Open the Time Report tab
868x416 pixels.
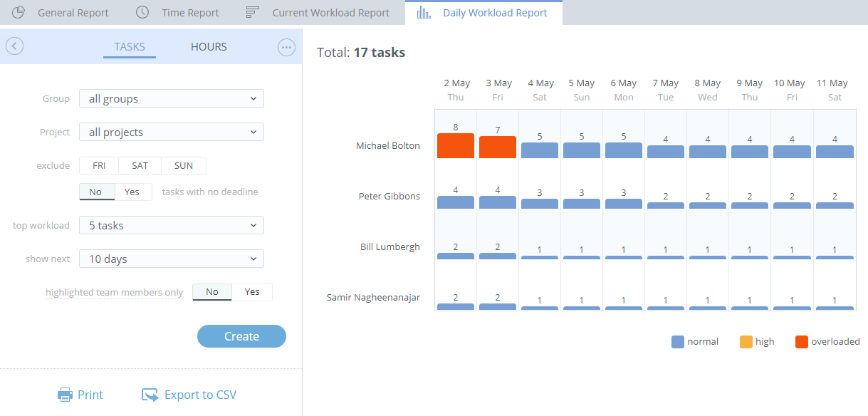click(190, 13)
